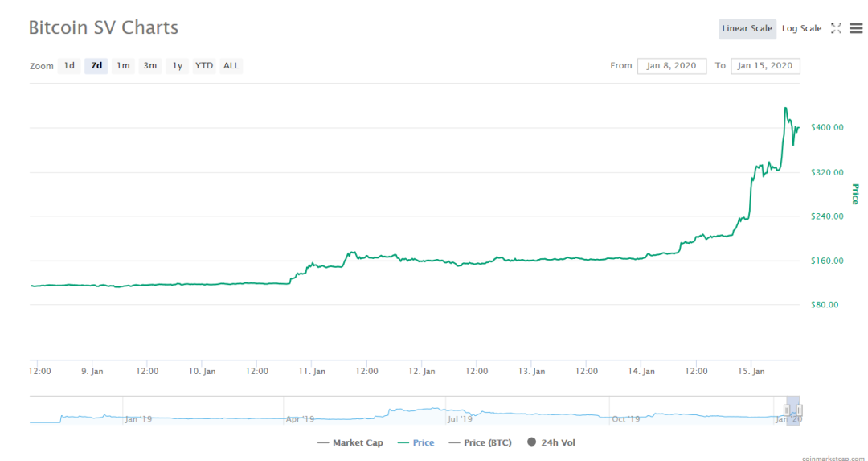The width and height of the screenshot is (868, 461).
Task: Toggle the Market Cap series legend
Action: pyautogui.click(x=350, y=442)
